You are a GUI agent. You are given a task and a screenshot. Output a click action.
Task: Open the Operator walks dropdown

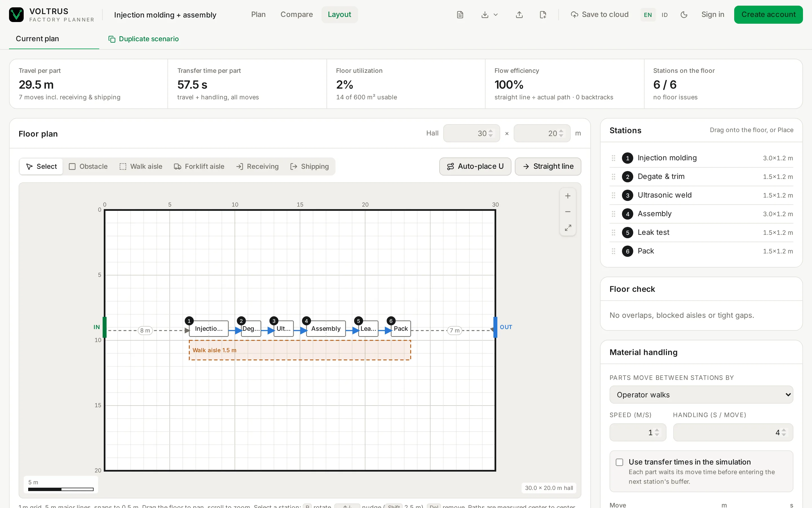tap(701, 395)
